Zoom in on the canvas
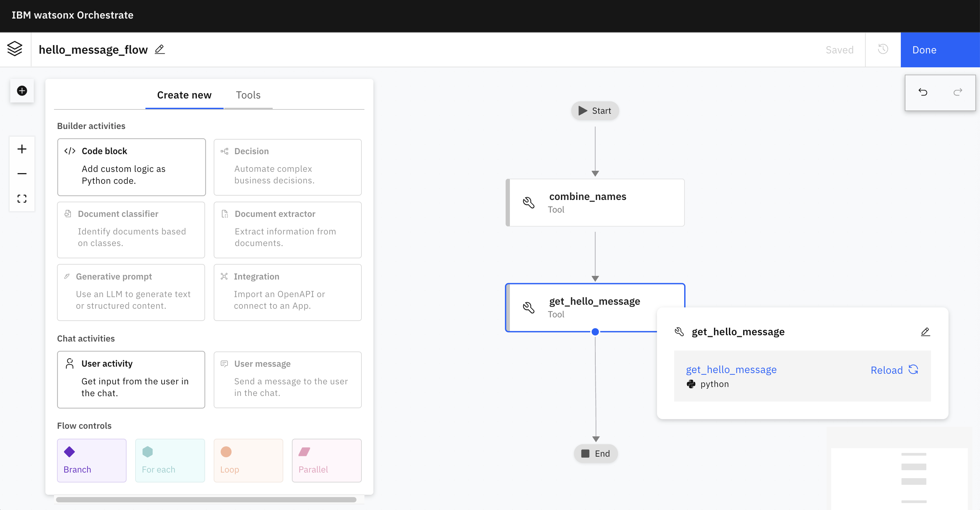This screenshot has height=510, width=980. click(22, 149)
